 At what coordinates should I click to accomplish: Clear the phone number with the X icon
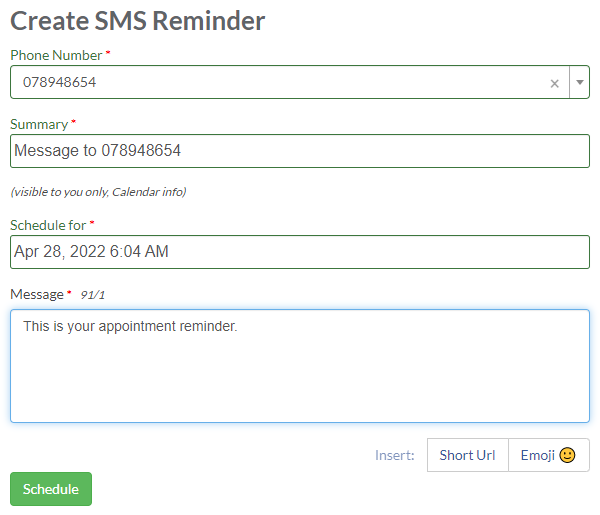click(554, 83)
